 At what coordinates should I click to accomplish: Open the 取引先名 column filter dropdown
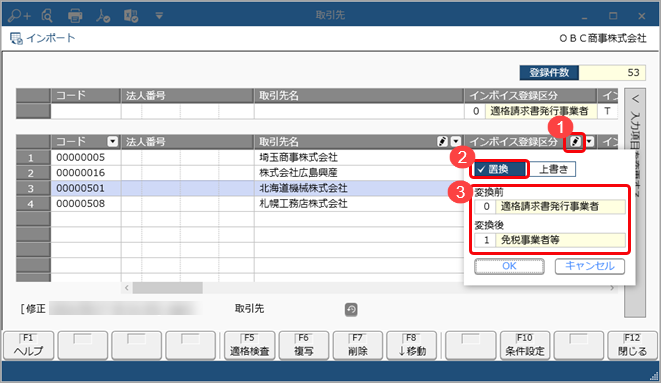pos(456,142)
